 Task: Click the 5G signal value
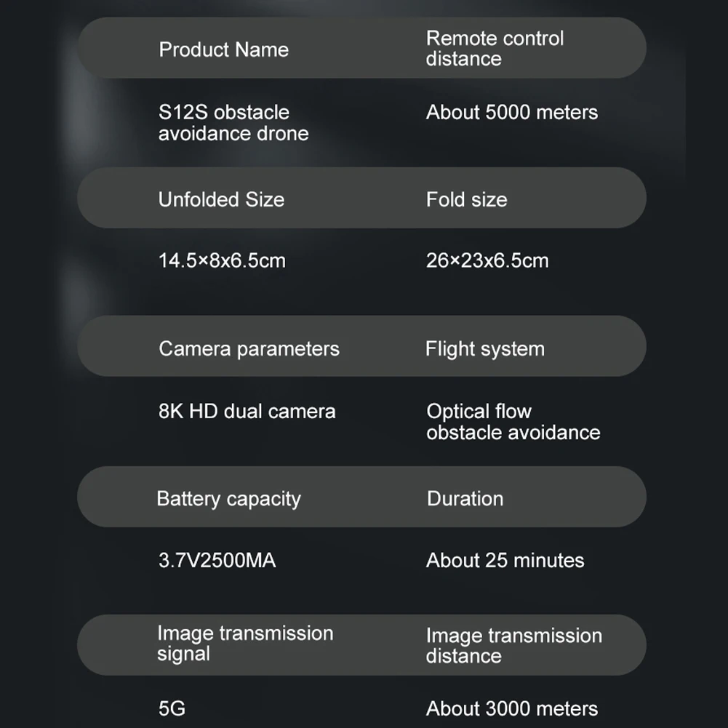[172, 708]
